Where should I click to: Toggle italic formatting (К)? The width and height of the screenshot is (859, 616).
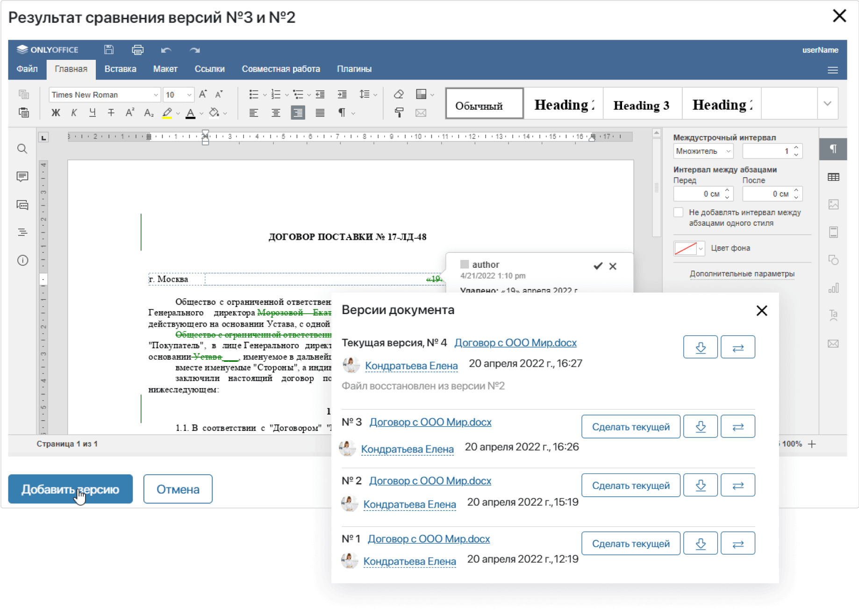click(74, 113)
